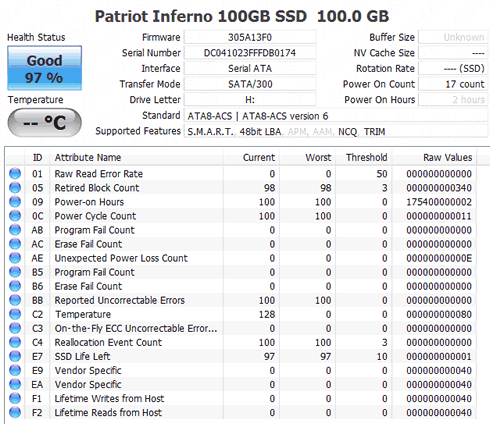
Task: Click the Buffer Size field showing Unknown
Action: point(453,37)
